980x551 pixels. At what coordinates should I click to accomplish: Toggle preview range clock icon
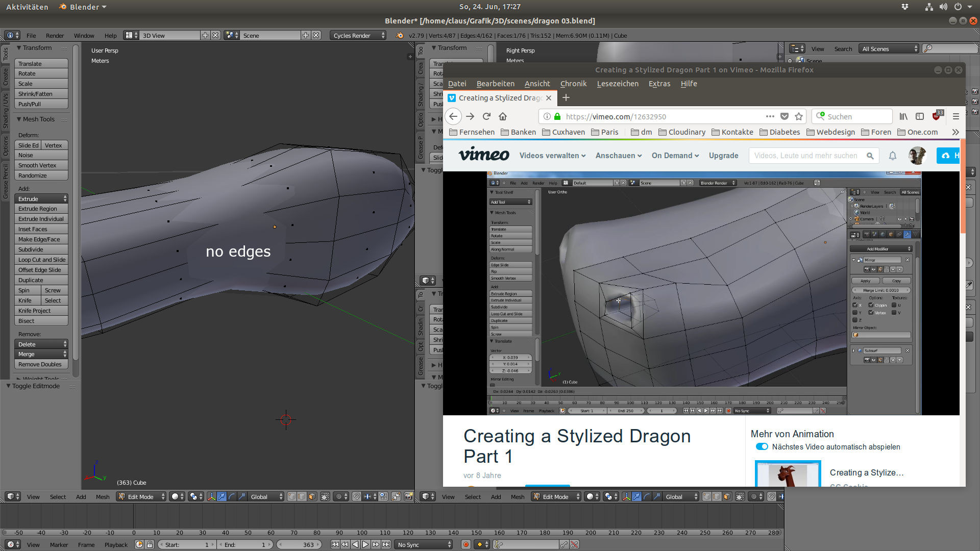139,544
